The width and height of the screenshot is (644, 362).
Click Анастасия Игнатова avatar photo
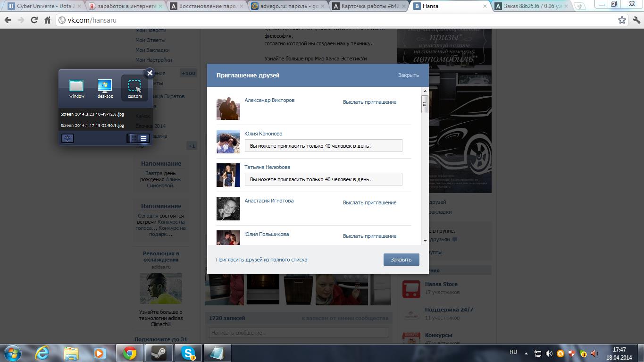228,209
